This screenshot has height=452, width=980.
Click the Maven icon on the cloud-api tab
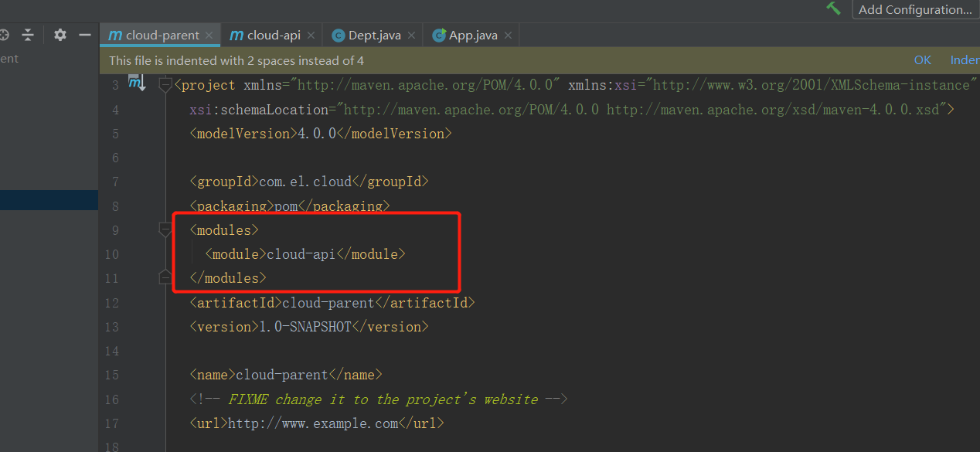pos(236,36)
